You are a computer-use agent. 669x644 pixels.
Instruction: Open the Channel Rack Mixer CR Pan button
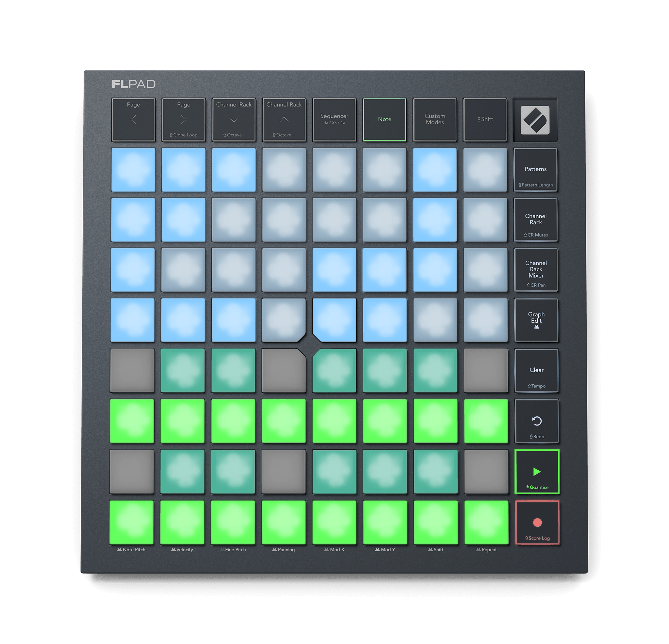(536, 270)
